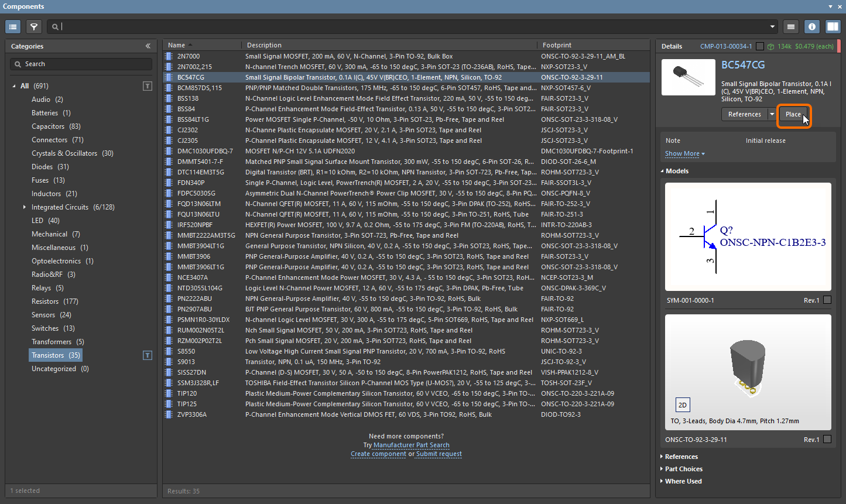Select the Resistors category

click(45, 301)
